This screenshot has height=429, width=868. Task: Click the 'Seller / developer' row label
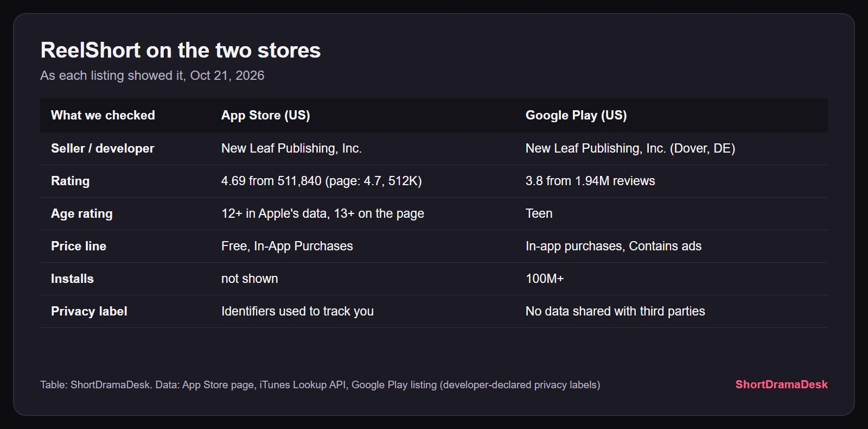tap(103, 148)
